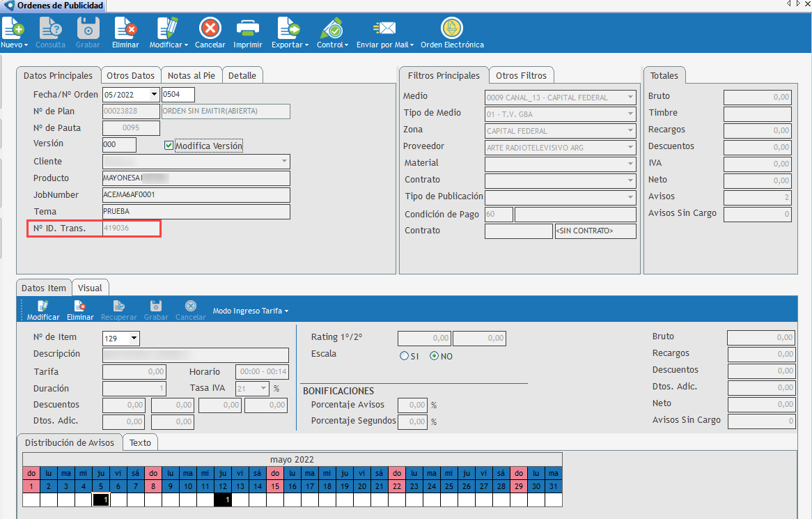812x519 pixels.
Task: Open the Tasa IVA dropdown
Action: coord(264,388)
